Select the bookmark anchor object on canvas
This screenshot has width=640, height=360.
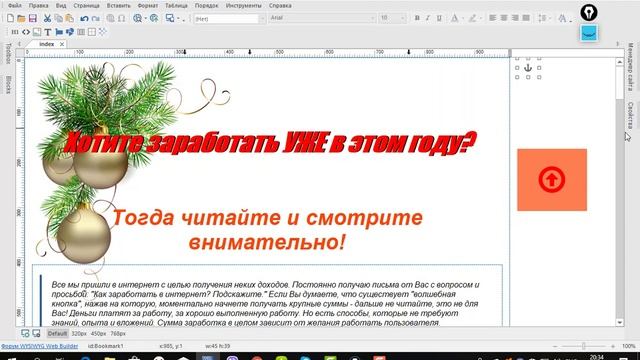click(528, 68)
